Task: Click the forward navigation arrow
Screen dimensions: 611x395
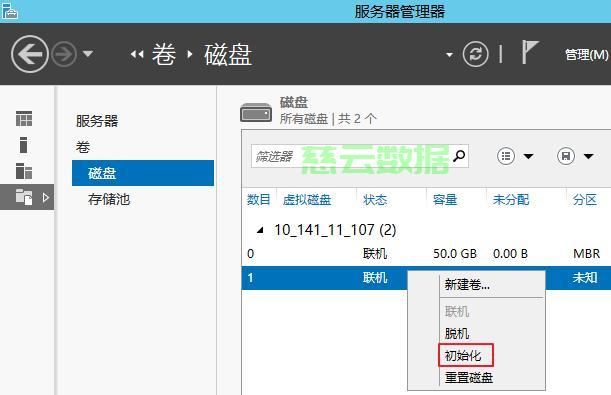Action: [x=64, y=54]
